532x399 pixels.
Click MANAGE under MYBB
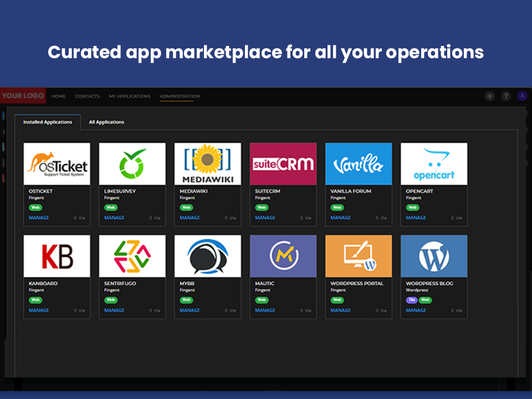[190, 310]
